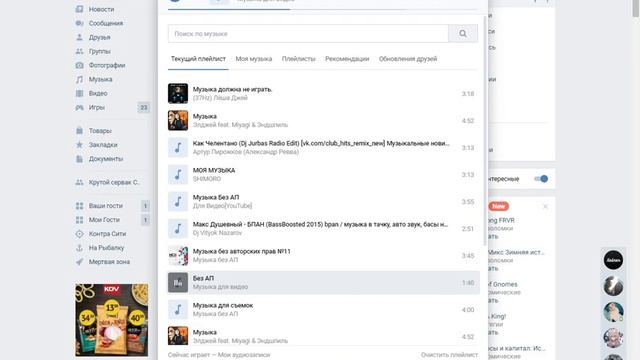Open the Мои Гости app icon
The width and height of the screenshot is (640, 360).
point(80,220)
